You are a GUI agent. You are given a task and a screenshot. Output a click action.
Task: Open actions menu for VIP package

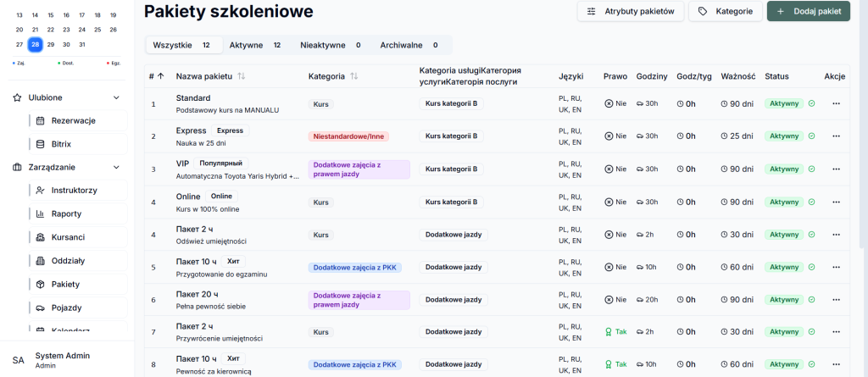tap(836, 169)
